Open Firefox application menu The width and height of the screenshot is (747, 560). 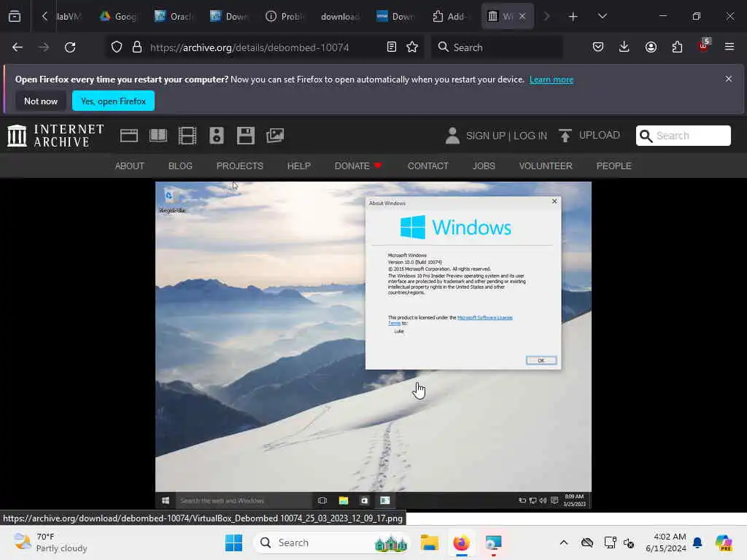point(729,47)
